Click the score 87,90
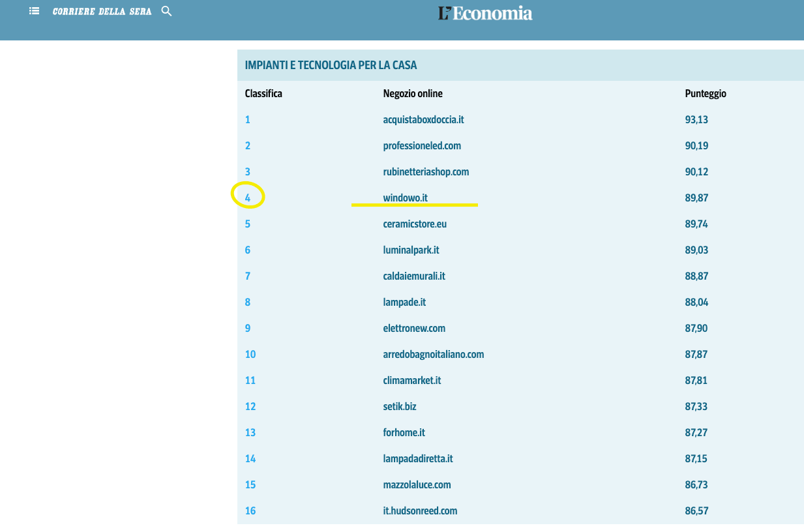Viewport: 804px width, 532px height. click(696, 328)
